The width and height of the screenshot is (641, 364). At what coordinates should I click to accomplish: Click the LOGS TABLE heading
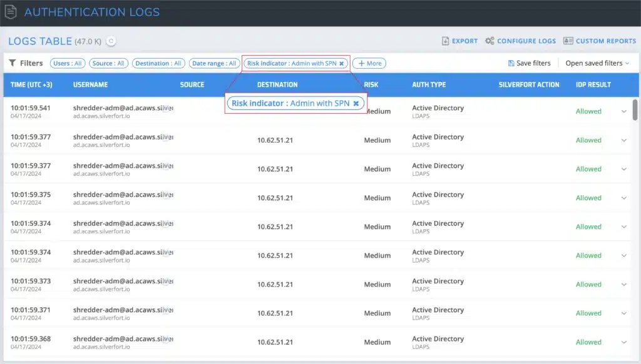pos(40,41)
